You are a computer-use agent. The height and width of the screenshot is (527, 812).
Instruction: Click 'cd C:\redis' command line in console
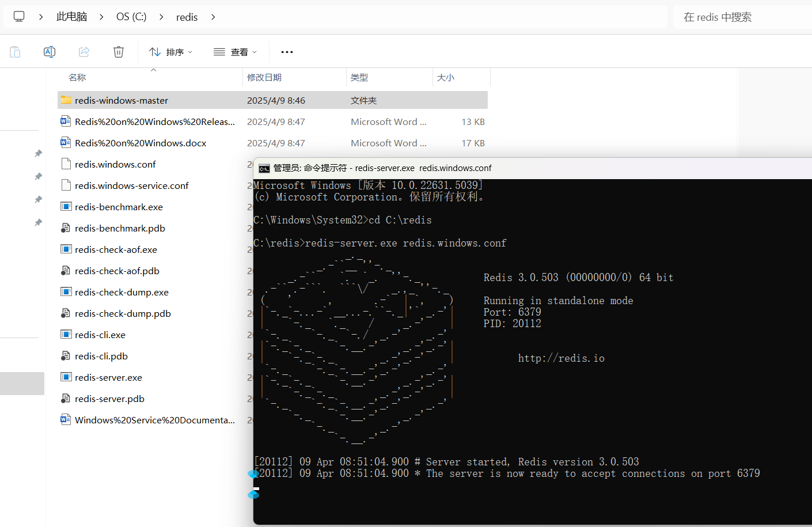coord(343,220)
